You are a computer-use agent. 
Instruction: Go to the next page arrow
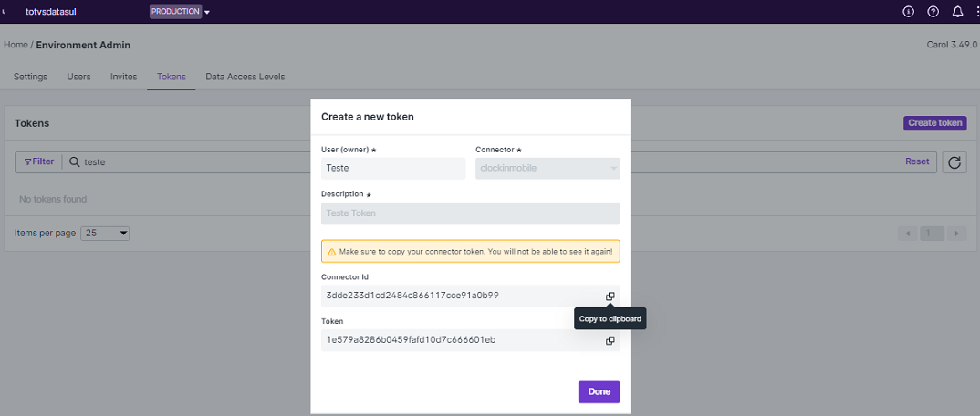[x=956, y=234]
